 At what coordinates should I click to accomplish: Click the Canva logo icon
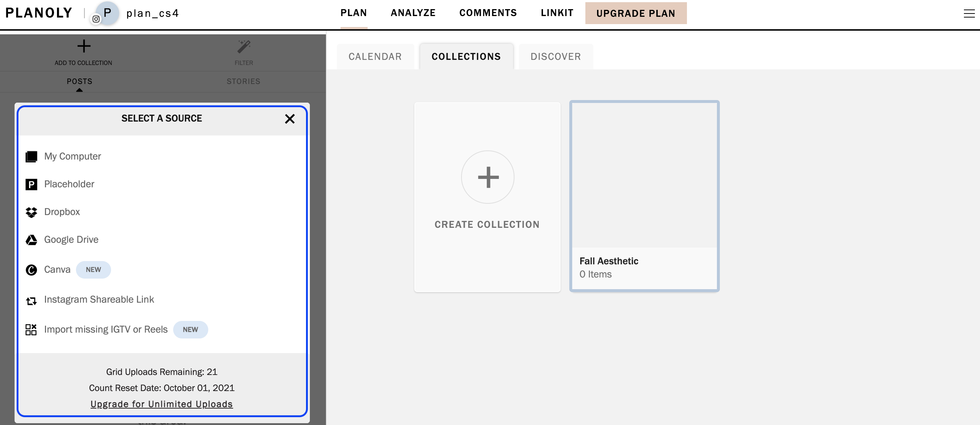(31, 270)
